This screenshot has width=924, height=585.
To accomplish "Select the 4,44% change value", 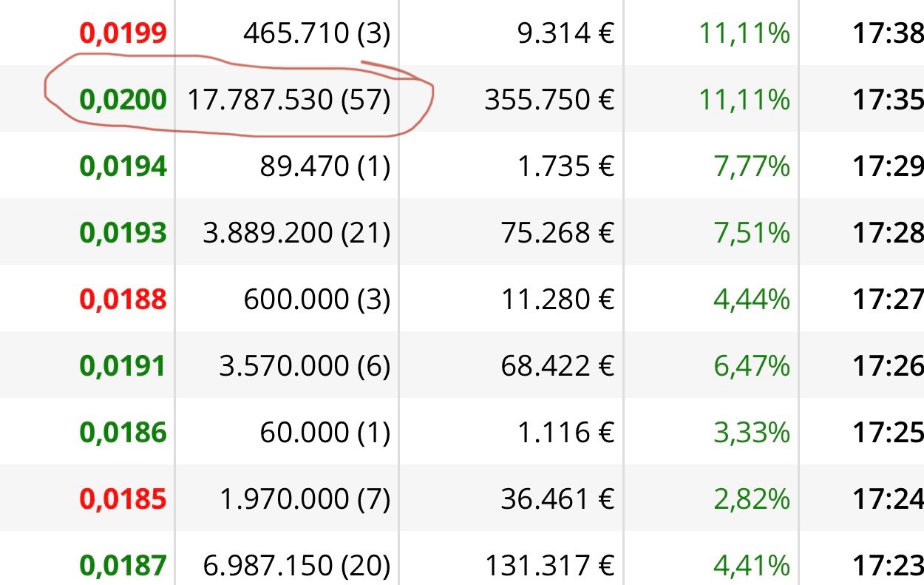I will tap(752, 300).
